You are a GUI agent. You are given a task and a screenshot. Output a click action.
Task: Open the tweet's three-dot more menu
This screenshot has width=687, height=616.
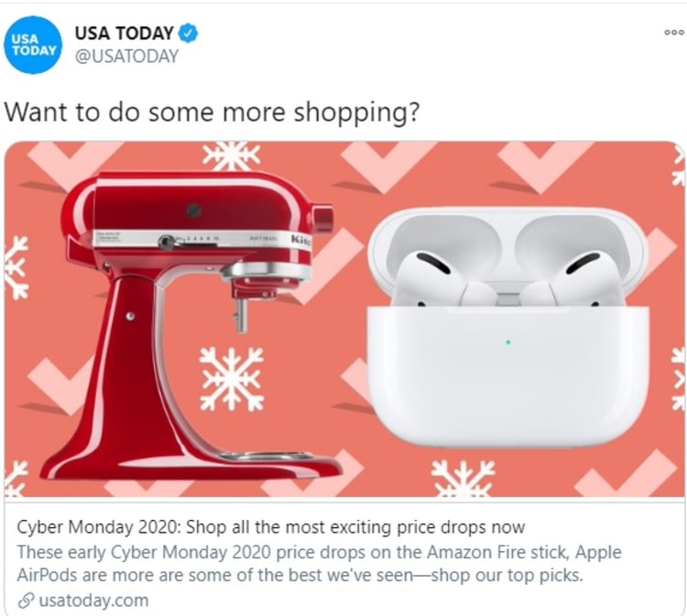click(x=673, y=32)
